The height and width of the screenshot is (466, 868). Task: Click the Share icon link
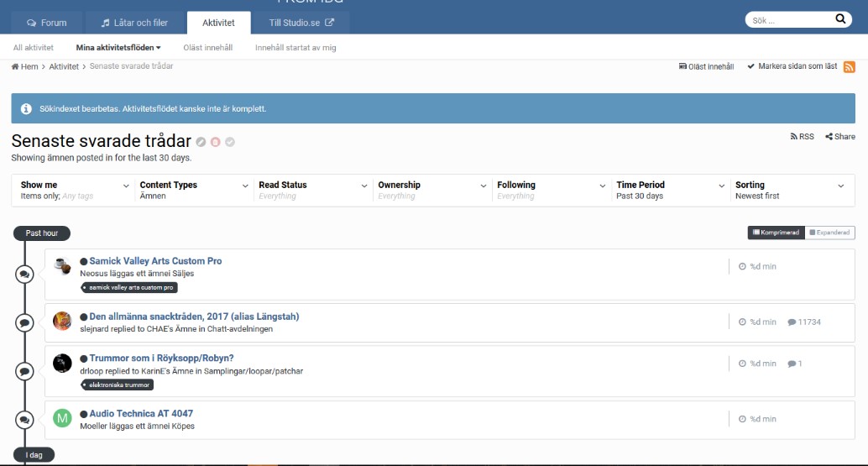pyautogui.click(x=839, y=136)
